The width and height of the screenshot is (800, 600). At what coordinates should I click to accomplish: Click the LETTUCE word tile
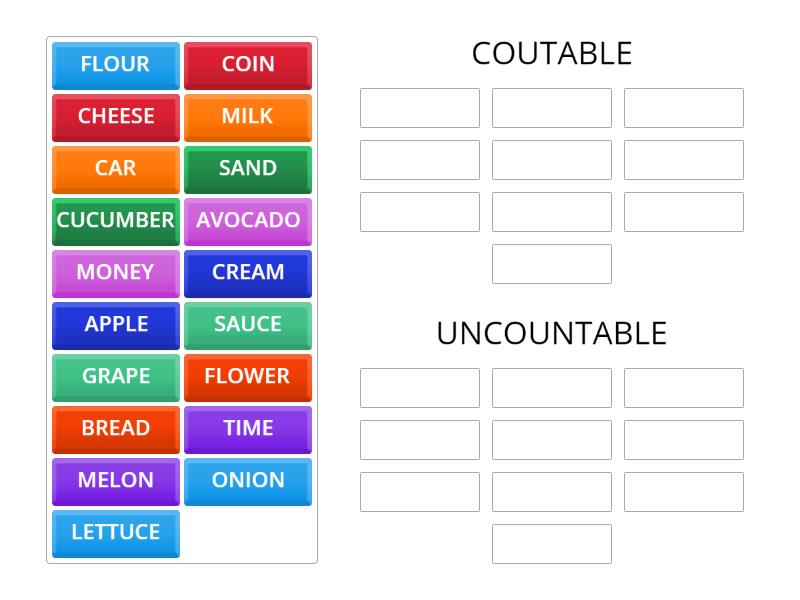click(x=115, y=533)
